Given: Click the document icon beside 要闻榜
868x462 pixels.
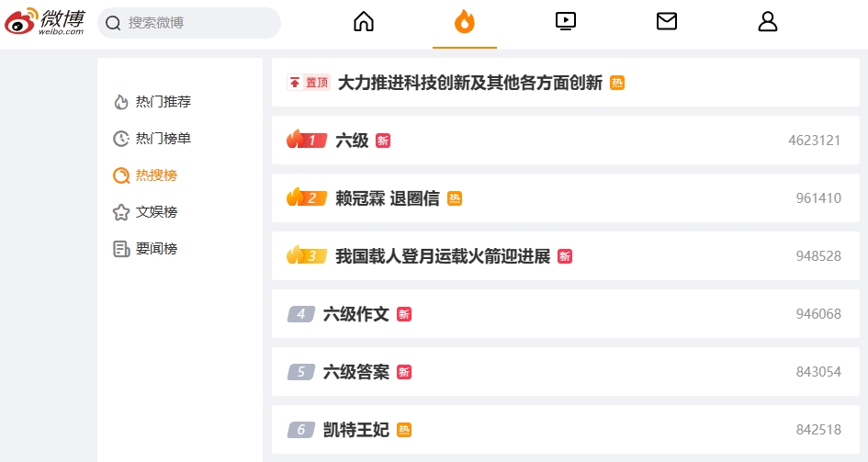Looking at the screenshot, I should pos(120,249).
